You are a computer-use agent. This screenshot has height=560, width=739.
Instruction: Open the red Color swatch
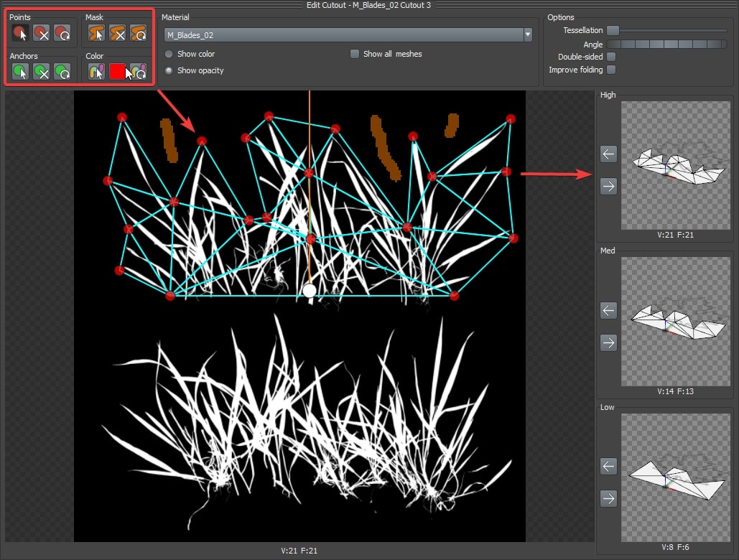point(117,72)
